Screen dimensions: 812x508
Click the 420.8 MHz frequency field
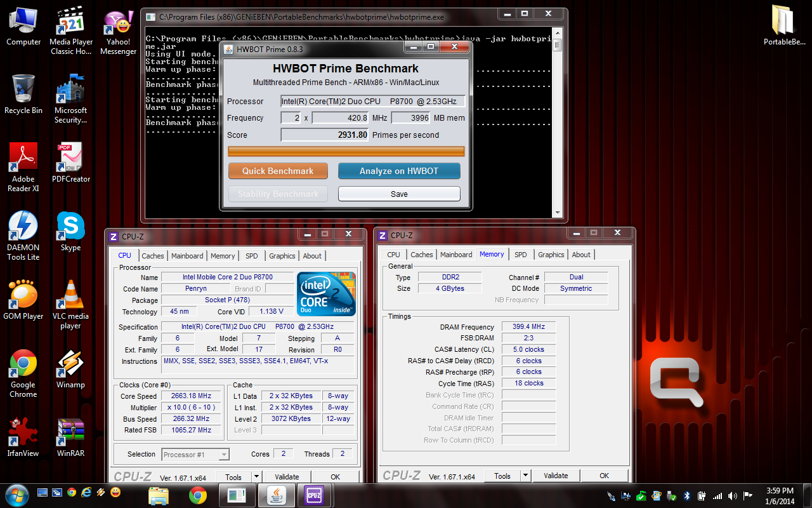pos(340,117)
